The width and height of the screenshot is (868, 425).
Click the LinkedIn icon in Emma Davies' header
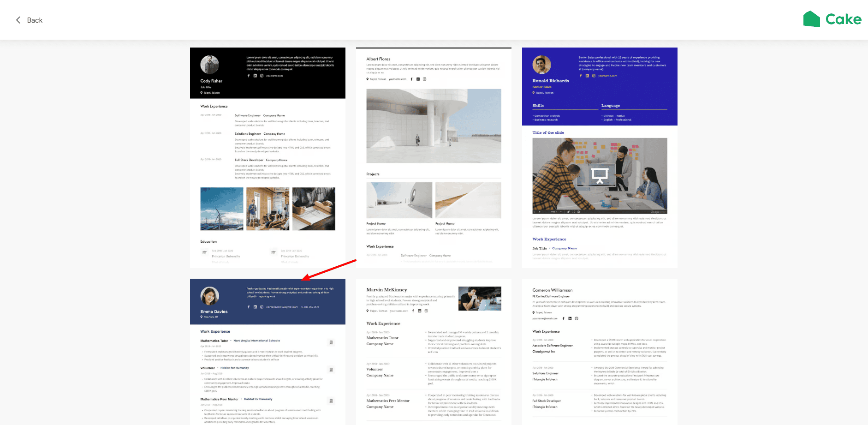[x=255, y=307]
